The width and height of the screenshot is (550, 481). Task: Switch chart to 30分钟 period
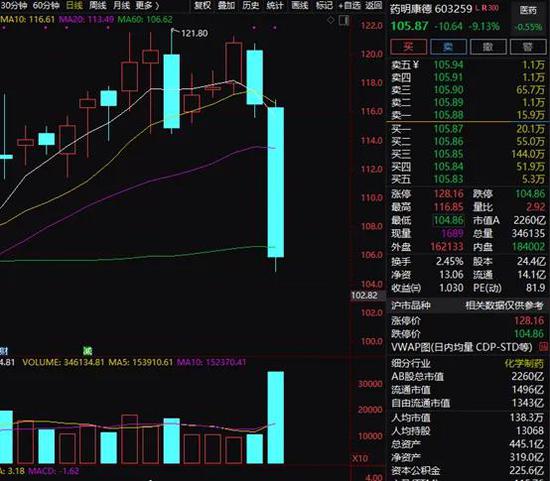click(x=14, y=6)
